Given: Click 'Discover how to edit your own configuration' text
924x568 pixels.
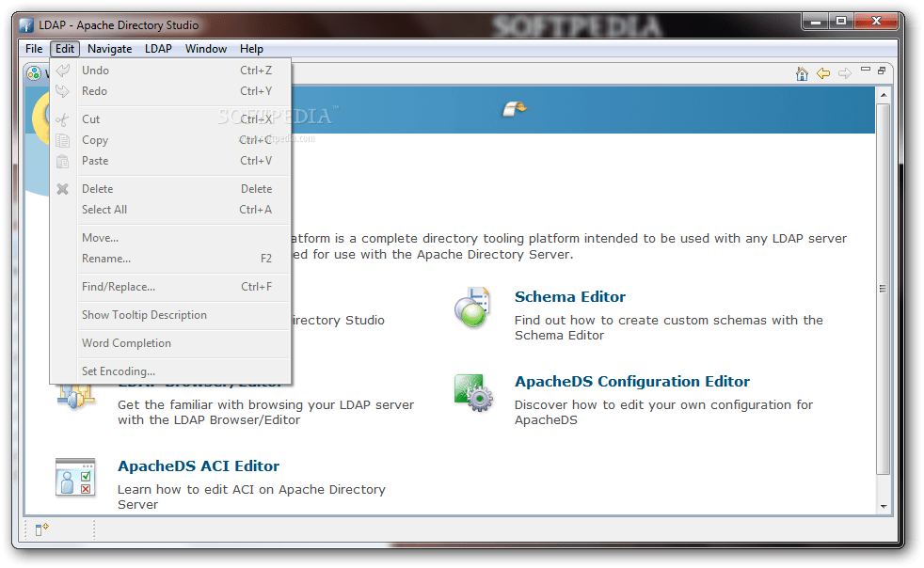Looking at the screenshot, I should (663, 413).
